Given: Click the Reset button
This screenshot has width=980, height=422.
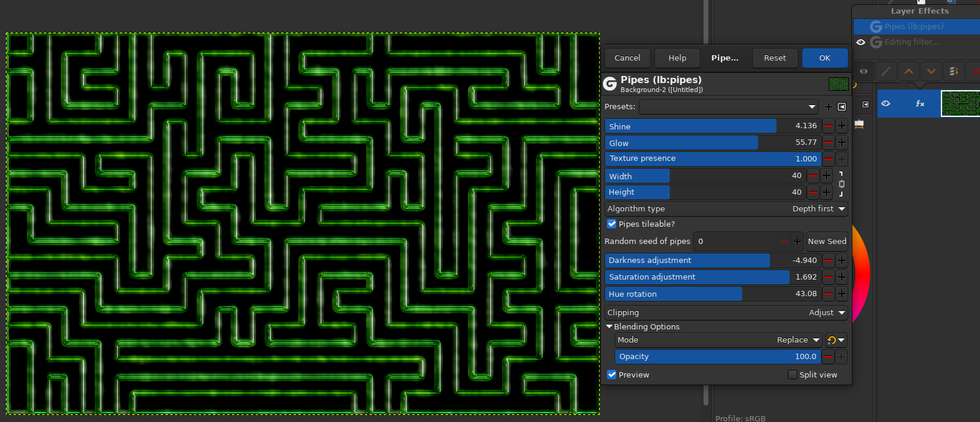Looking at the screenshot, I should (775, 58).
